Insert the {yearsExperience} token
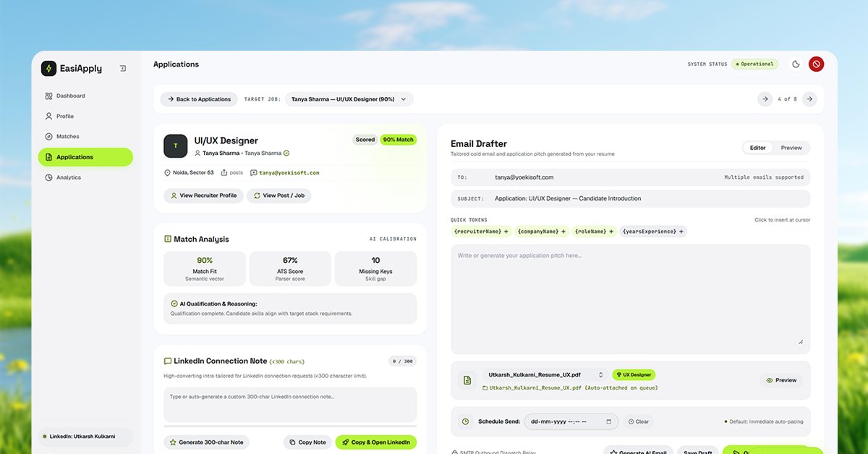 pos(653,232)
